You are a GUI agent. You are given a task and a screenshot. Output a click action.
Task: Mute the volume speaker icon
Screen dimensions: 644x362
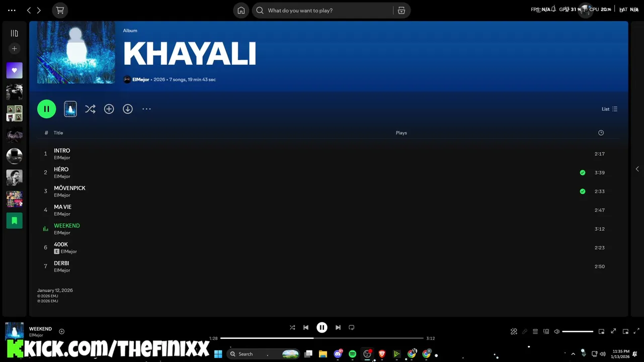(556, 331)
